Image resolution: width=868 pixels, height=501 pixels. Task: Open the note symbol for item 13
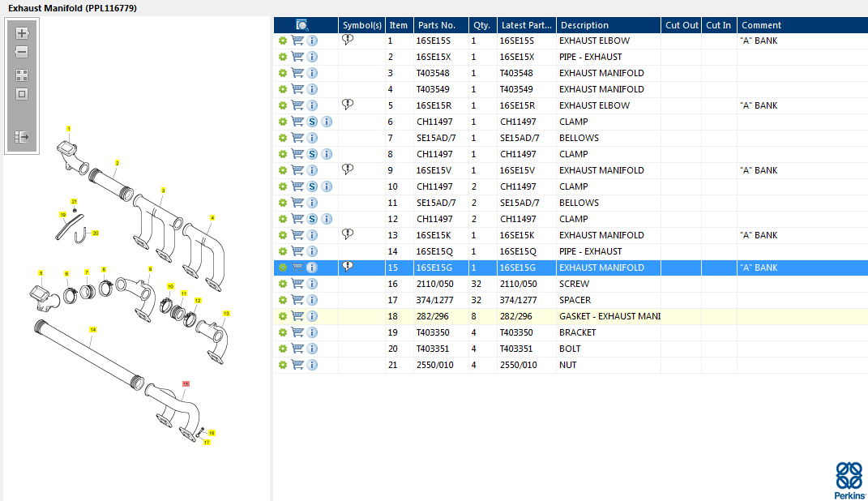pos(348,234)
